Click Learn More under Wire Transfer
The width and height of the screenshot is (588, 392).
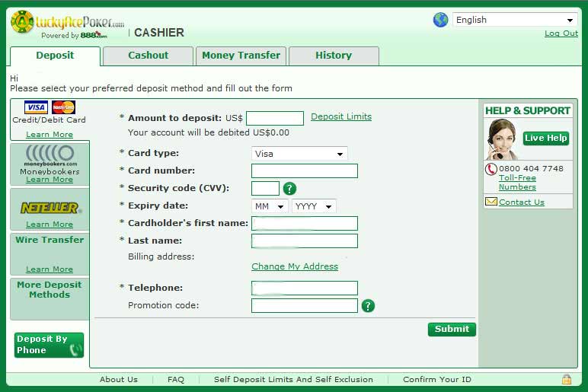click(50, 269)
